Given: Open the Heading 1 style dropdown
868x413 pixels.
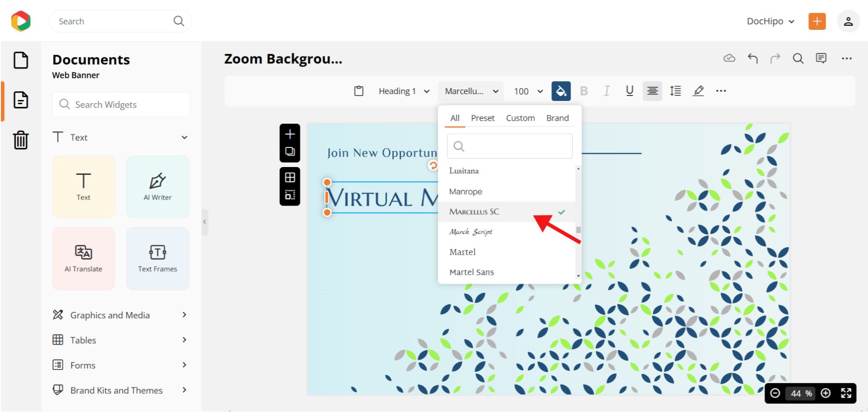Looking at the screenshot, I should pos(404,91).
